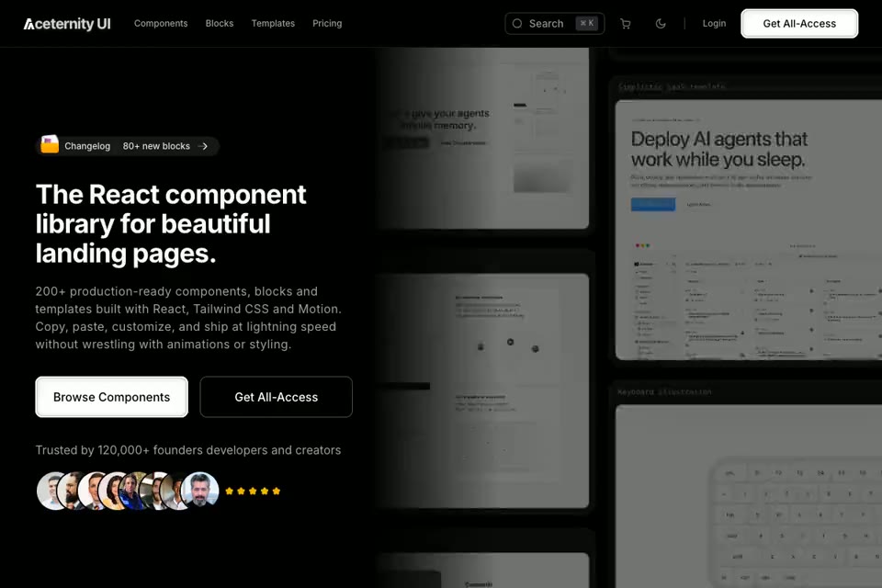Click the Changelog folder icon
Image resolution: width=882 pixels, height=588 pixels.
(50, 144)
